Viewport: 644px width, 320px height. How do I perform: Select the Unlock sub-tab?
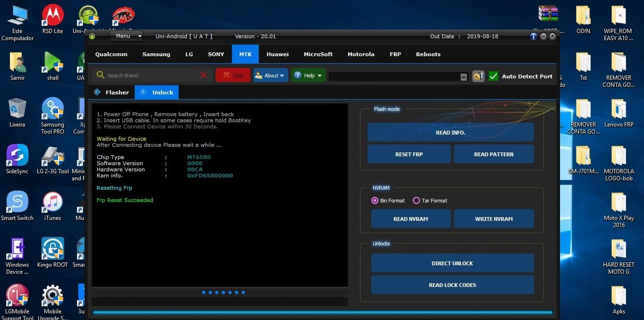[x=157, y=93]
